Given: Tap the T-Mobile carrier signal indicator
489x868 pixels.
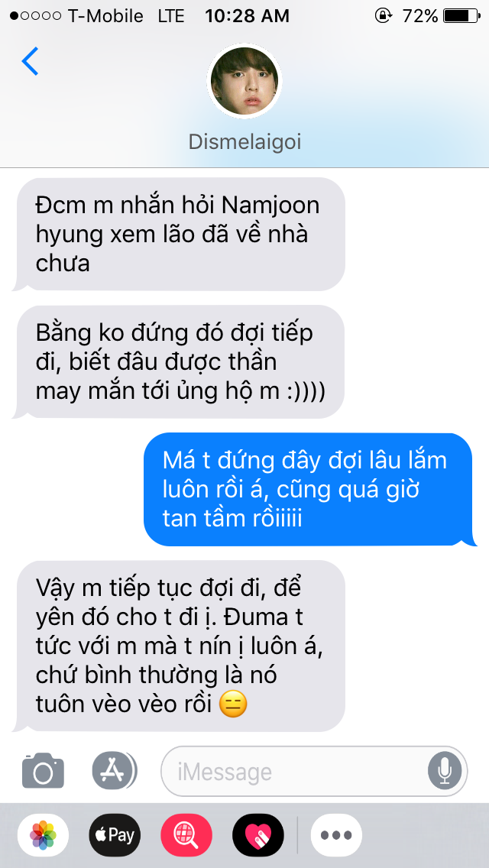Looking at the screenshot, I should point(76,15).
